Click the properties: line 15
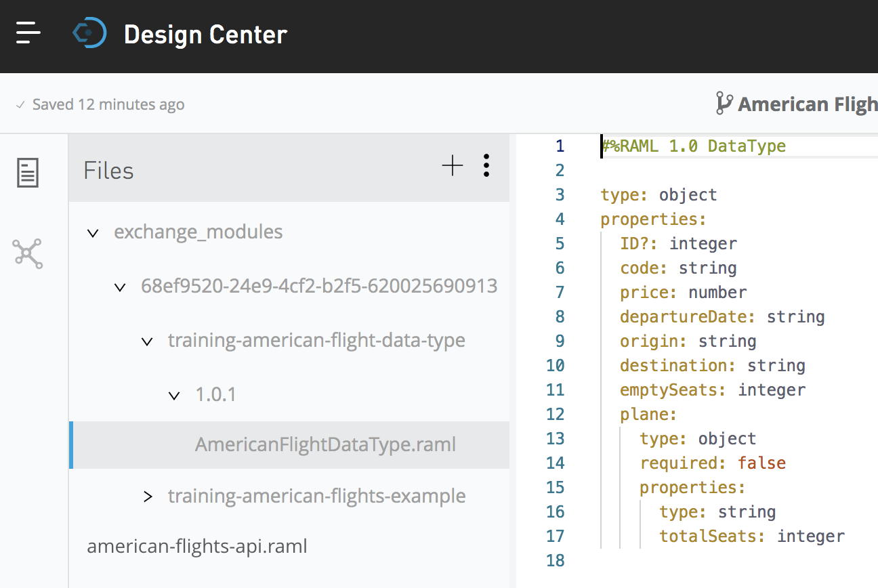This screenshot has width=878, height=588. click(x=692, y=488)
